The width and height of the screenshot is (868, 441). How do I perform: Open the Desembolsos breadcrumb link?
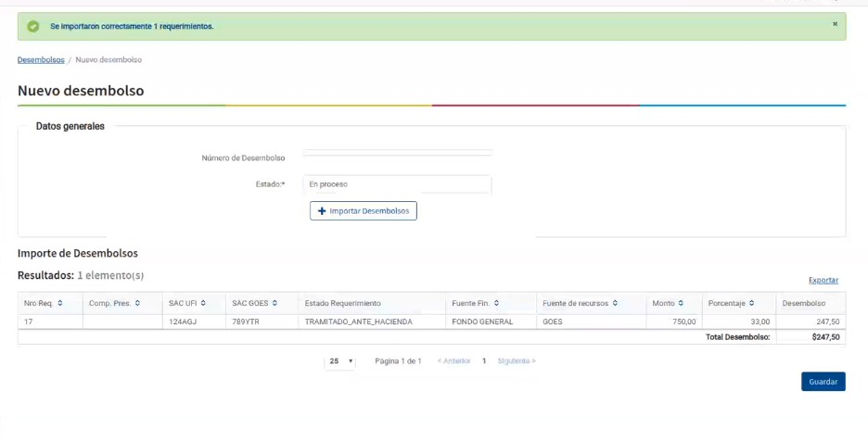41,59
